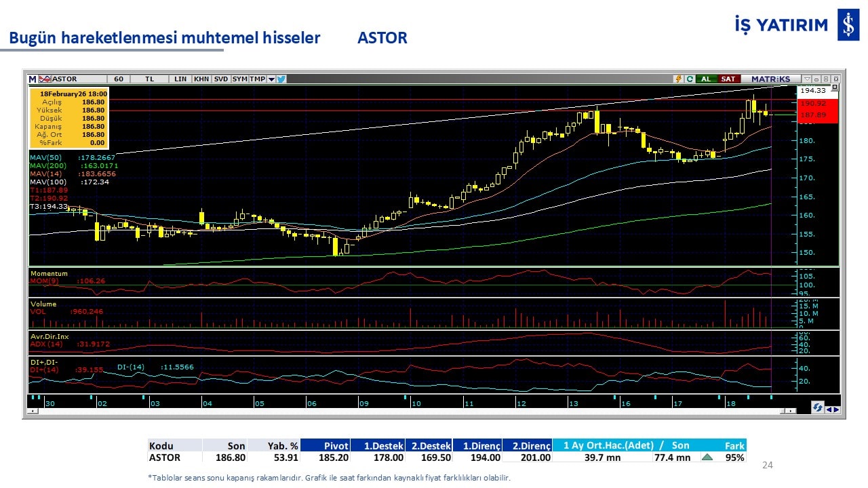Click the Matriks M logo icon

coord(33,79)
